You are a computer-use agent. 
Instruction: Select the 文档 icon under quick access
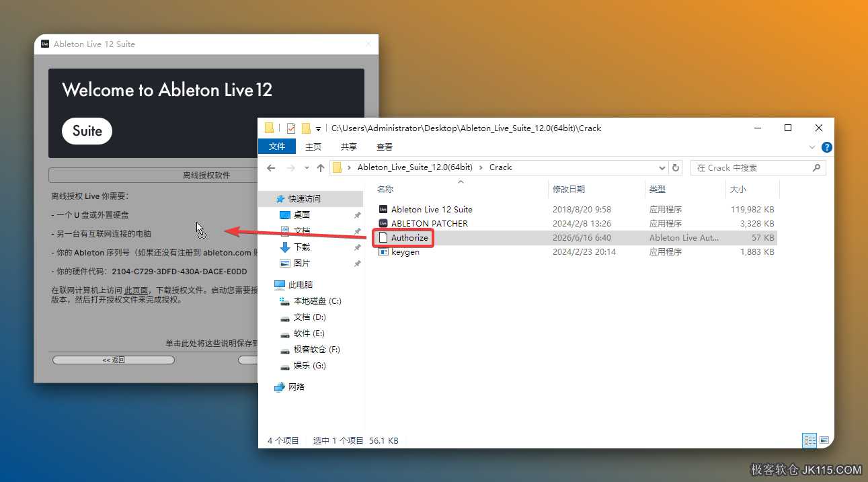pos(285,231)
